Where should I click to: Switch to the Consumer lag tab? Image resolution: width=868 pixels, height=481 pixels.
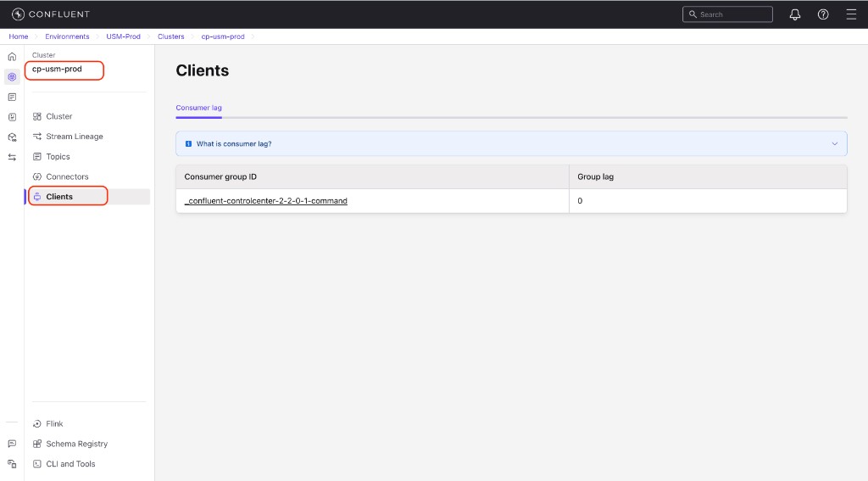(198, 108)
